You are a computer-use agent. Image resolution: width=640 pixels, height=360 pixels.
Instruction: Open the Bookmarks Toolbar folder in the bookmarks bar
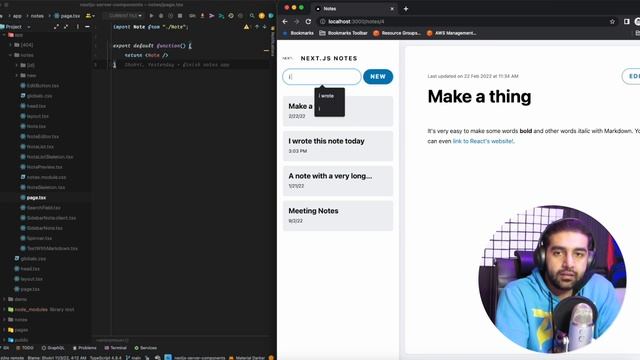343,33
